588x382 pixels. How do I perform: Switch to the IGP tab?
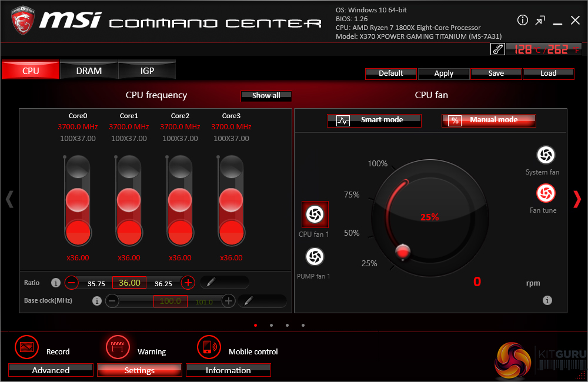147,71
